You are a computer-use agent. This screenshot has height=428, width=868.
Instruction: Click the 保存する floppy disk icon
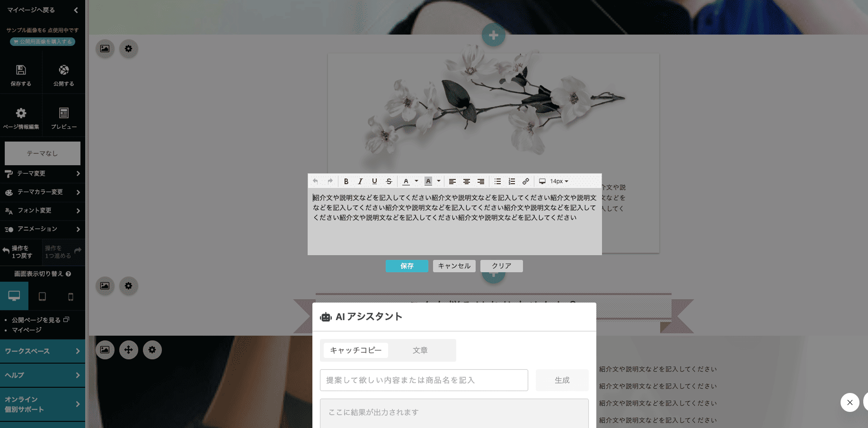tap(21, 70)
